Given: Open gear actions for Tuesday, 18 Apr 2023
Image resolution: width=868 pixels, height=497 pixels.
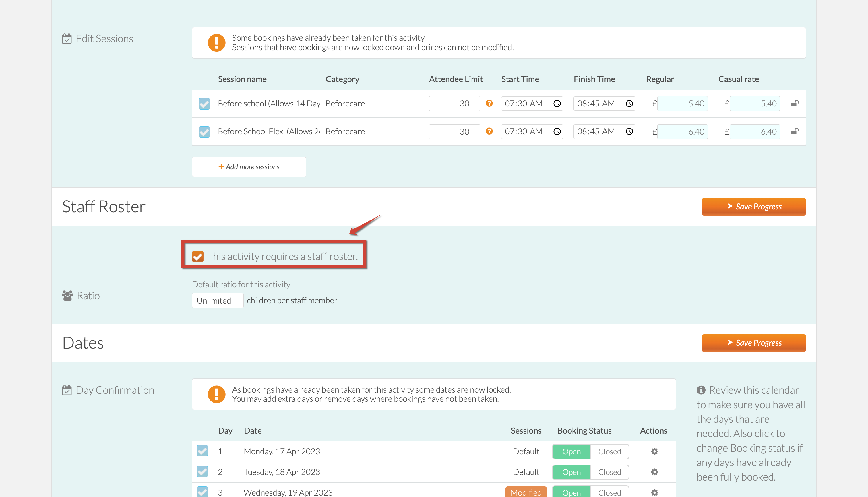Looking at the screenshot, I should [x=654, y=472].
